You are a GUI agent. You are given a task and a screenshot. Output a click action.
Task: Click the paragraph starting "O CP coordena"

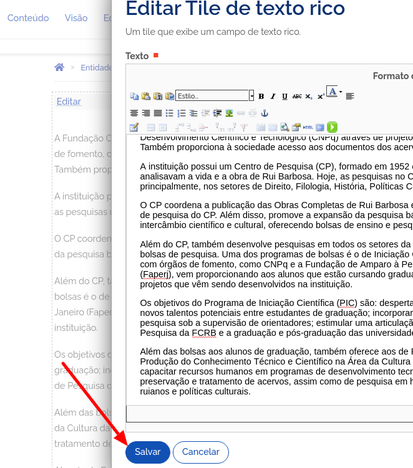[x=276, y=215]
